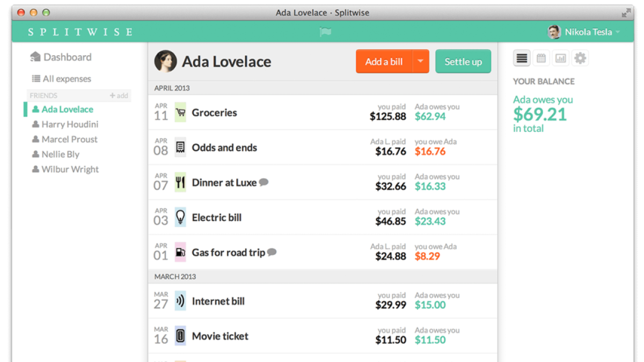The height and width of the screenshot is (362, 644).
Task: Click the flag icon in the header
Action: (325, 32)
